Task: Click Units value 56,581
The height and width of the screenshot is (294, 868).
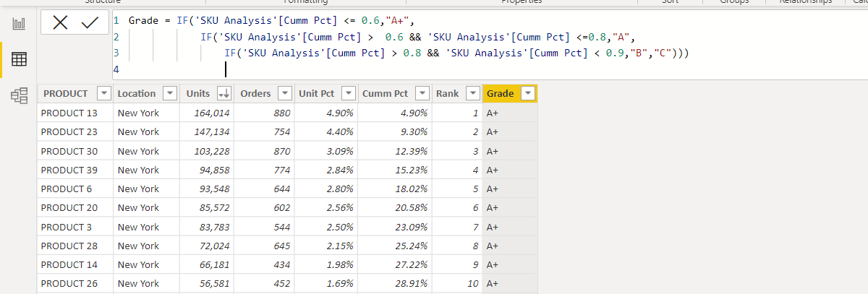Action: [x=214, y=283]
